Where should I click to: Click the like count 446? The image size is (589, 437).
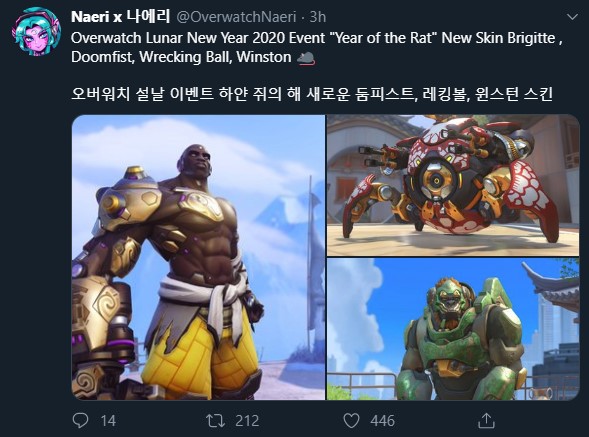382,420
